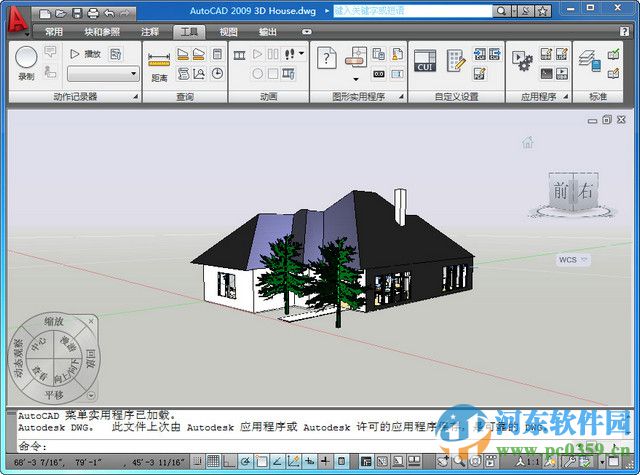Switch to the 块和参照 ribbon tab
The width and height of the screenshot is (640, 475).
(x=102, y=32)
